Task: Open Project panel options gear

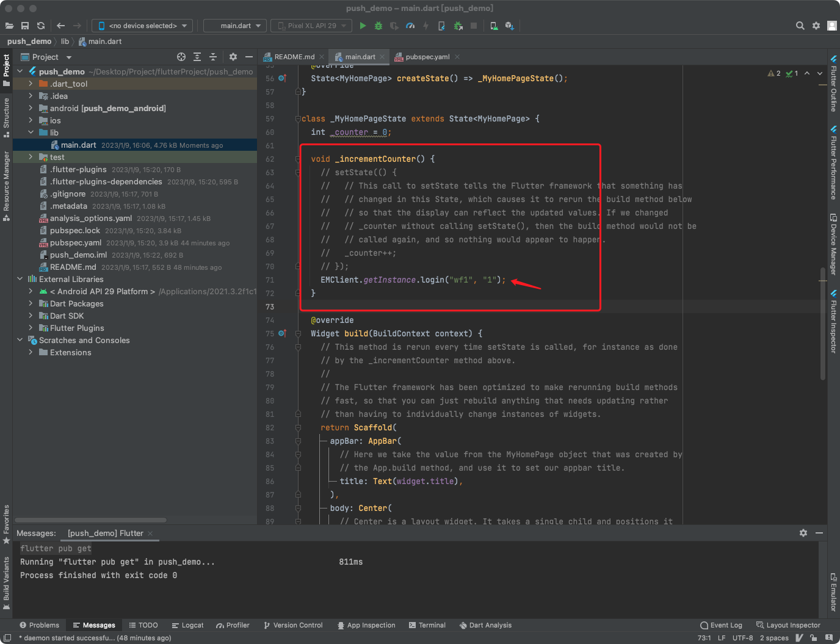Action: pos(233,57)
